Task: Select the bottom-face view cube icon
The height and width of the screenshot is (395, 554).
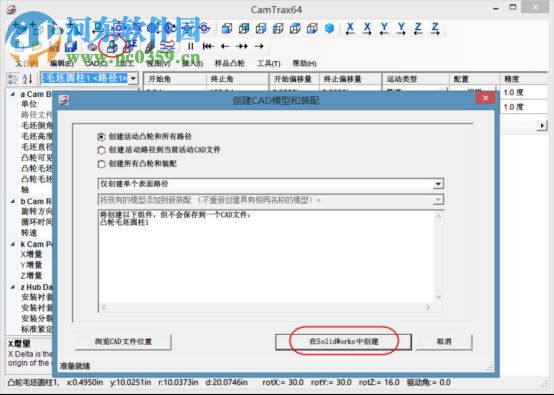Action: [312, 28]
